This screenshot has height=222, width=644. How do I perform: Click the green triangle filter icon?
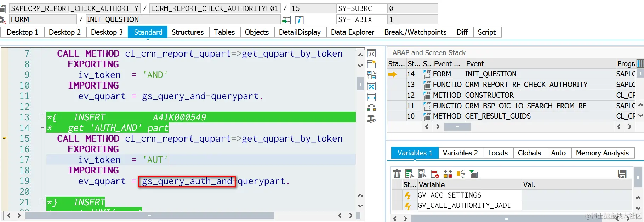(x=473, y=173)
